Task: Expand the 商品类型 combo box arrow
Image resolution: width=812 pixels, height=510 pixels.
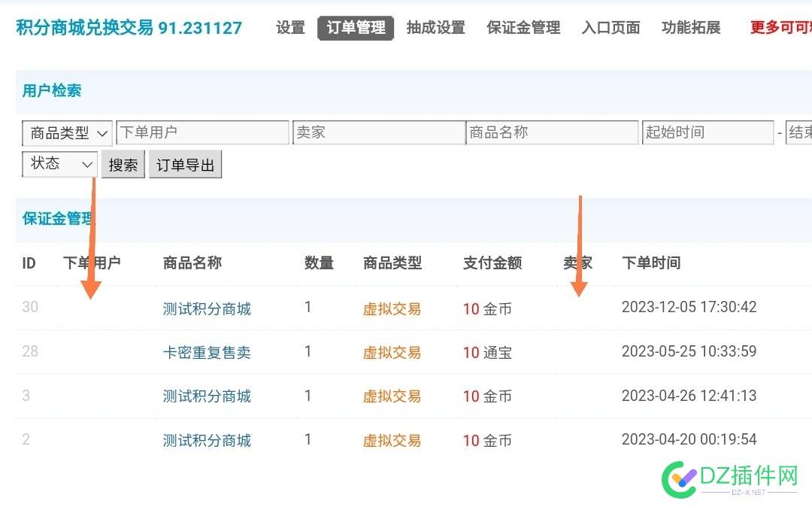Action: 104,133
